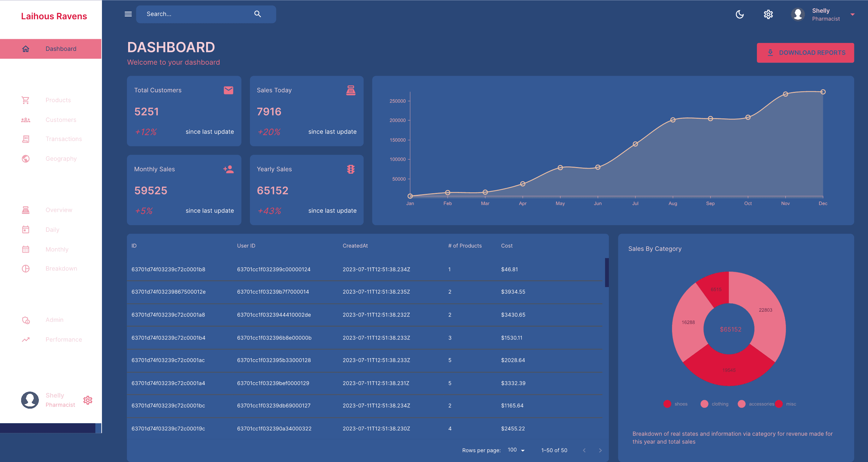
Task: Click the Admin shield icon
Action: tap(26, 320)
